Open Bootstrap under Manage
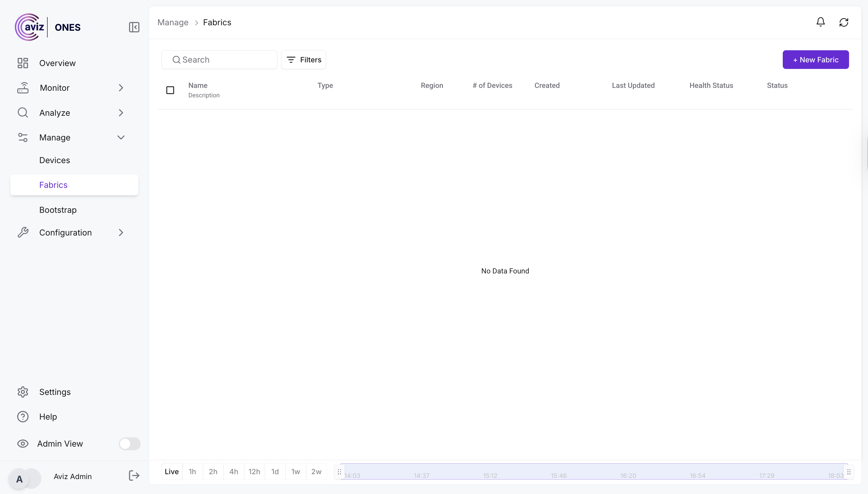 (x=58, y=210)
